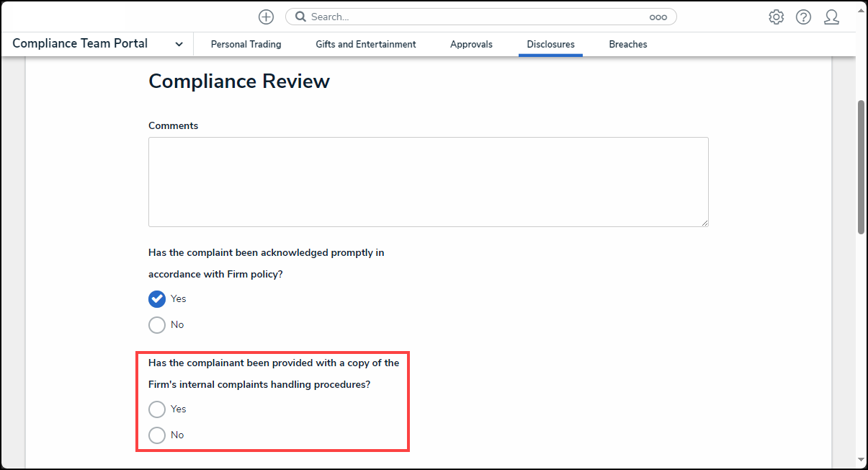The image size is (868, 470).
Task: Open the search options ellipsis
Action: (658, 17)
